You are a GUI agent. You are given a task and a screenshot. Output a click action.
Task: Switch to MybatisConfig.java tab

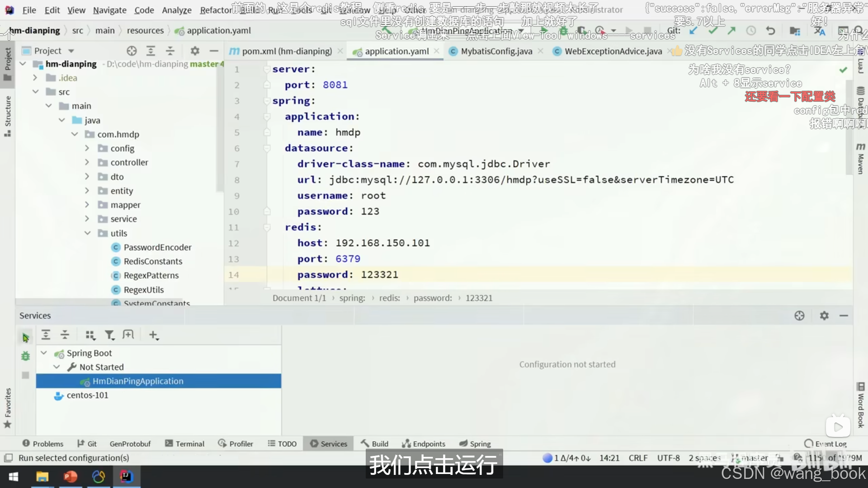[x=496, y=51]
